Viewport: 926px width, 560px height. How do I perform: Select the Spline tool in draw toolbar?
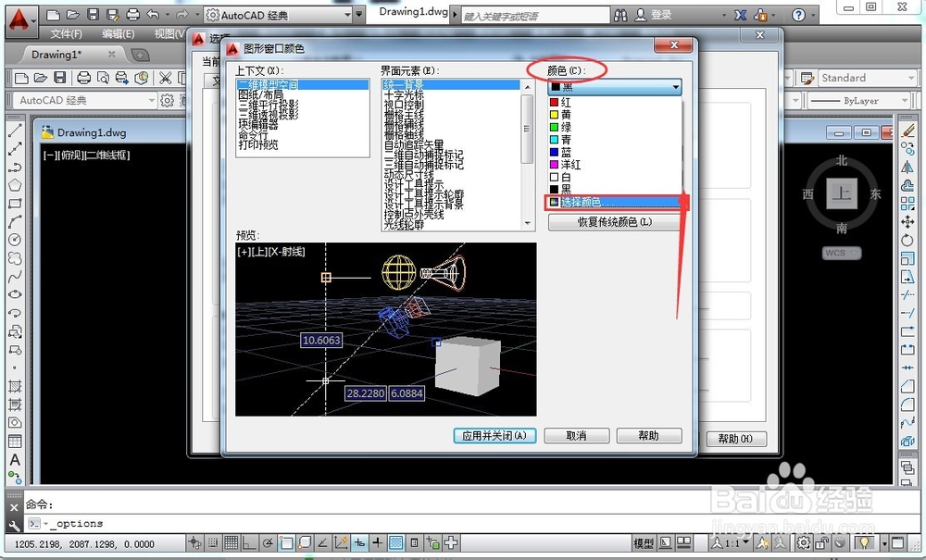click(x=15, y=276)
